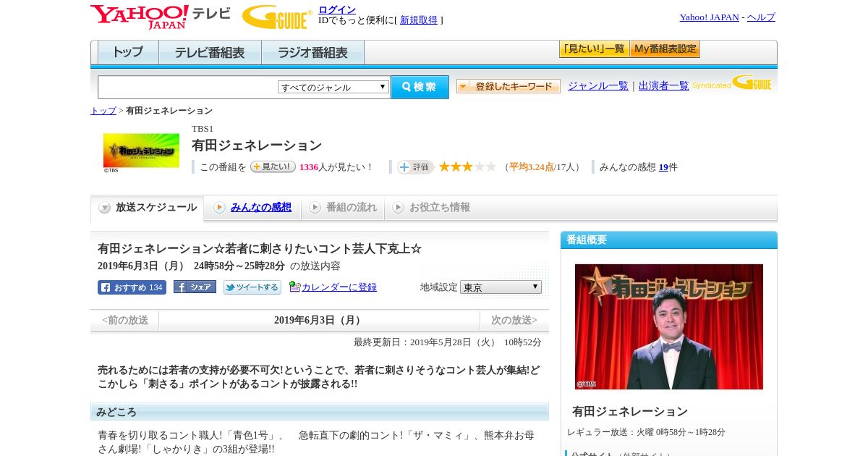Click the arrow icon on 番組の流れ tab
The image size is (868, 456).
315,208
